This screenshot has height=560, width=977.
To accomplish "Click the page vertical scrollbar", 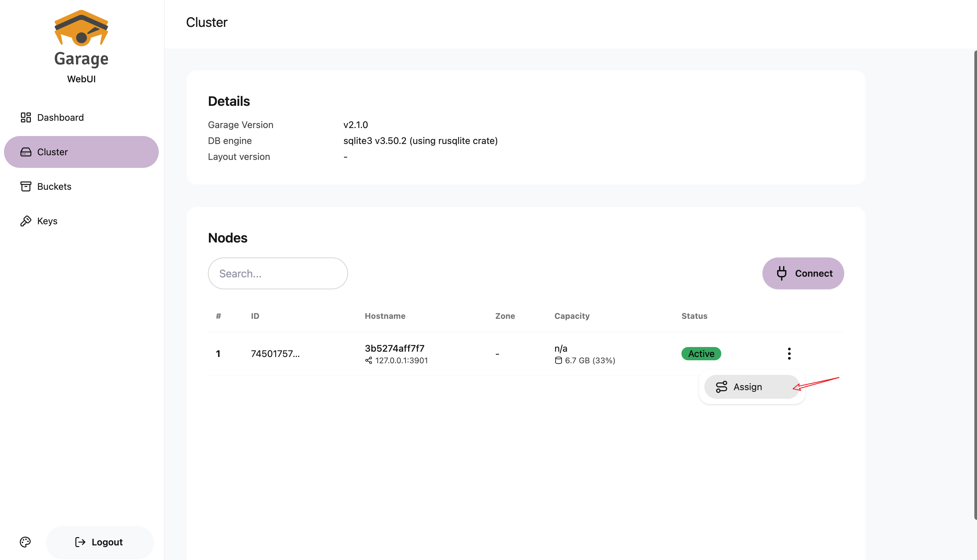I will tap(975, 285).
